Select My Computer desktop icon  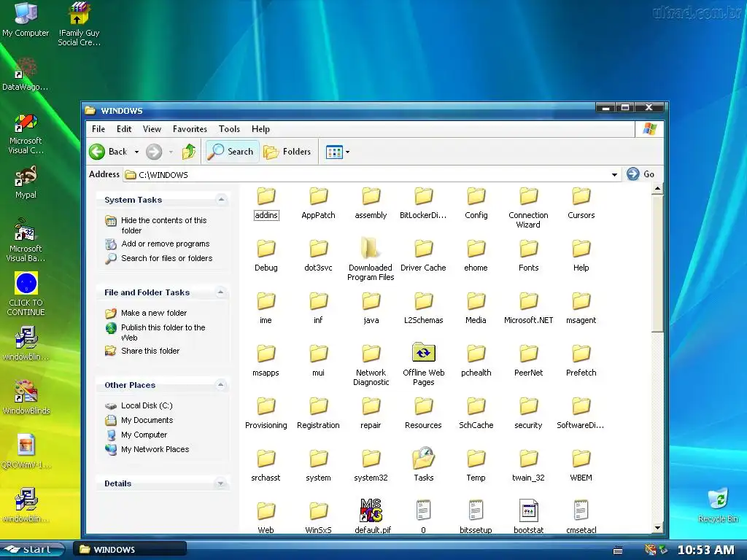tap(26, 20)
